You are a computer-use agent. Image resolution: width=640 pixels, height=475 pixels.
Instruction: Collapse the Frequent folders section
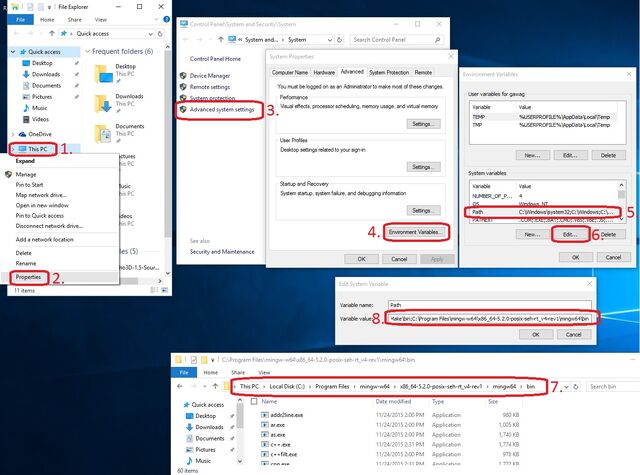pyautogui.click(x=87, y=51)
